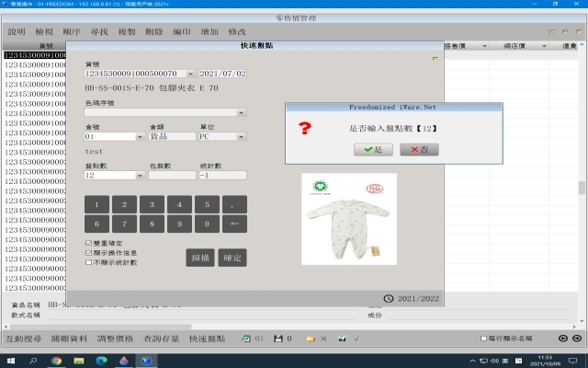This screenshot has height=368, width=588.
Task: Uncheck the 顯示操作信息 checkbox
Action: coord(88,252)
